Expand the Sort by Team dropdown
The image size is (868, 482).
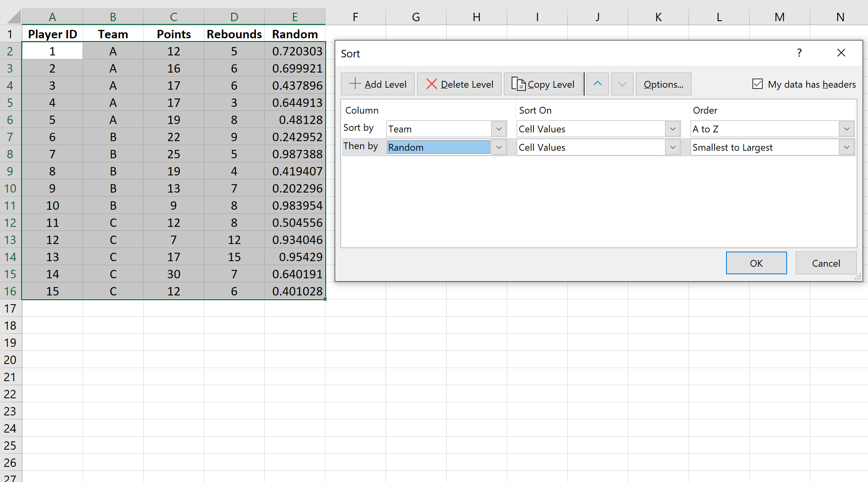click(x=499, y=129)
